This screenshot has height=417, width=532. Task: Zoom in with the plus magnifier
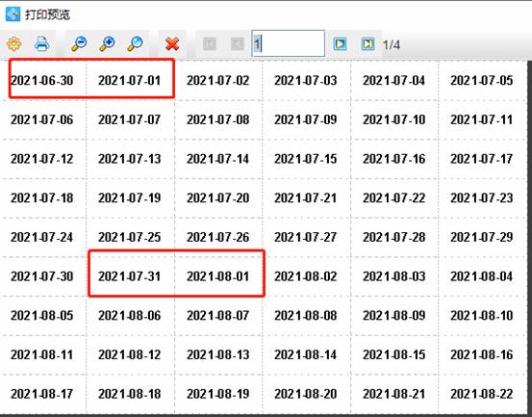click(107, 43)
